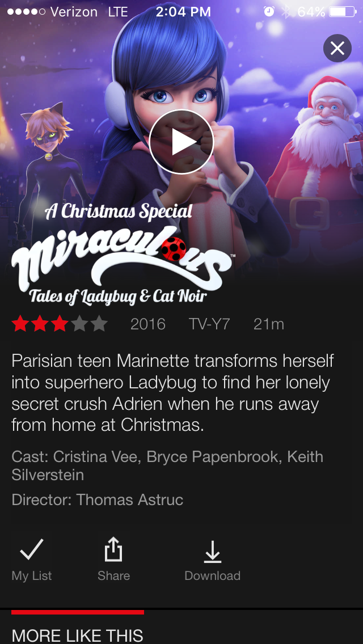Viewport: 363px width, 644px height.
Task: Tap the Share icon
Action: (x=113, y=549)
